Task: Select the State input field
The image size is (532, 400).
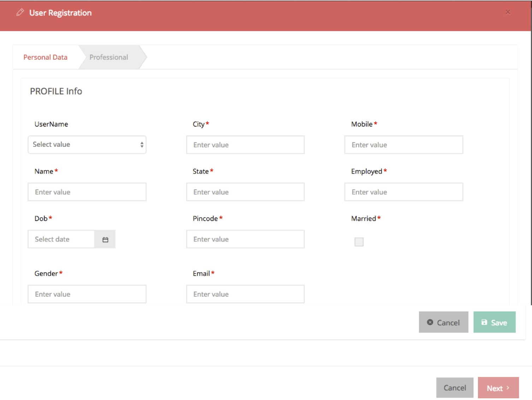Action: pyautogui.click(x=245, y=192)
